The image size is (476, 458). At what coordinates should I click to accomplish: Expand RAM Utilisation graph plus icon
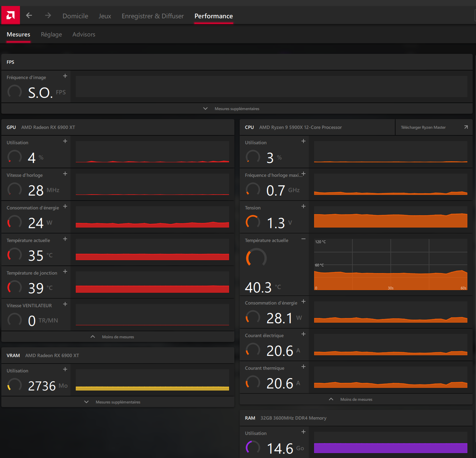[303, 432]
